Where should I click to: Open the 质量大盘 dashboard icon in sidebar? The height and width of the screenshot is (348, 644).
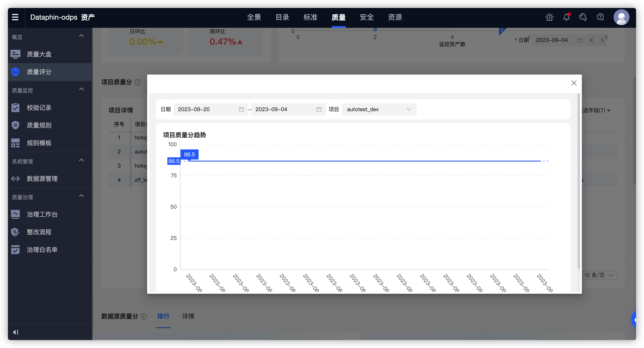(x=15, y=54)
